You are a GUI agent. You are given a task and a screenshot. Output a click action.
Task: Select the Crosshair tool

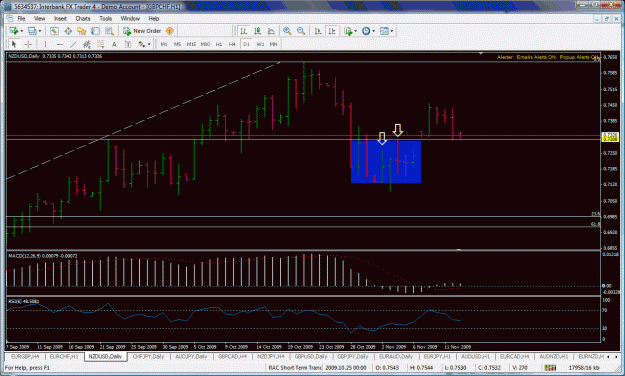pos(28,44)
